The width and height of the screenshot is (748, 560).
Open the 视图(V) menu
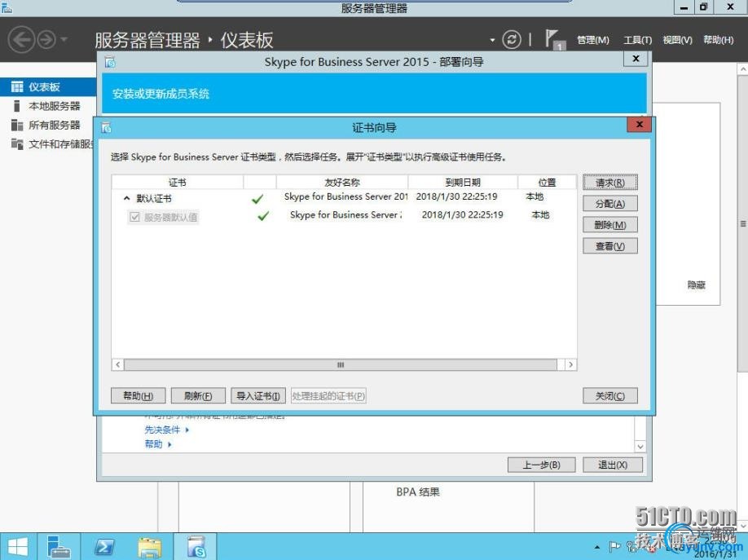coord(677,40)
